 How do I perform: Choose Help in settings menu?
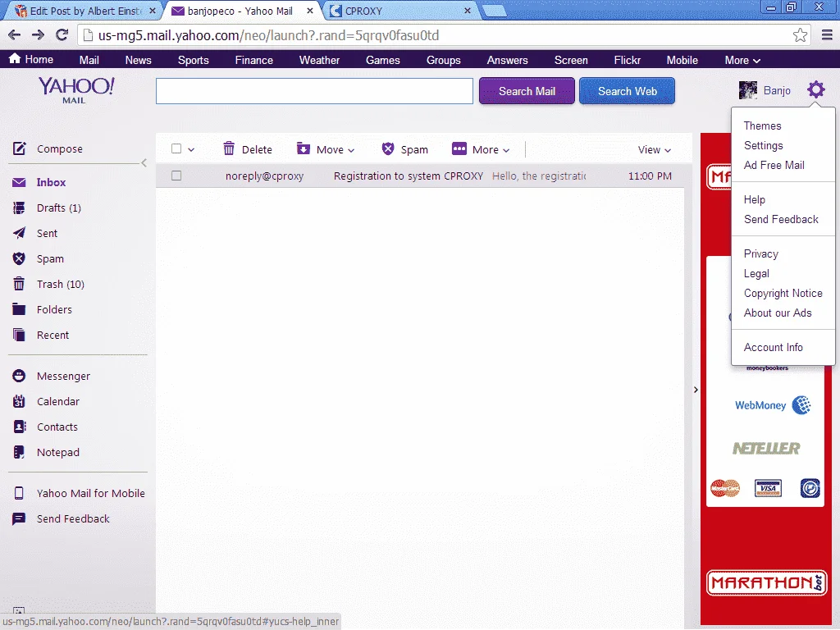pyautogui.click(x=755, y=200)
